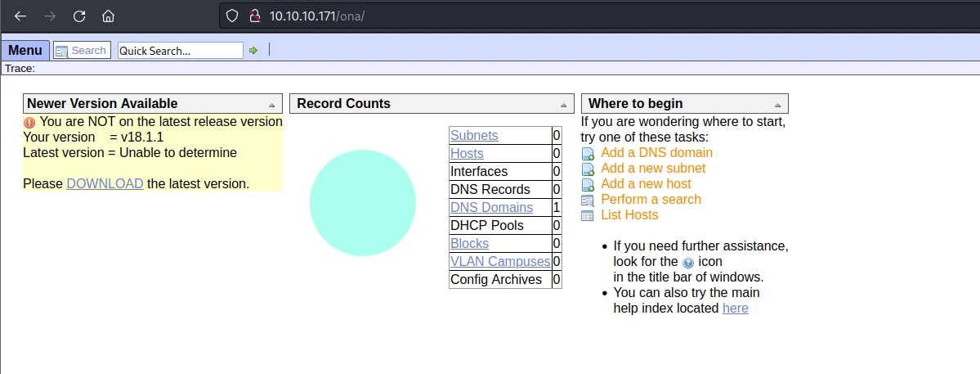Go back using browser back arrow
980x374 pixels.
pyautogui.click(x=20, y=16)
